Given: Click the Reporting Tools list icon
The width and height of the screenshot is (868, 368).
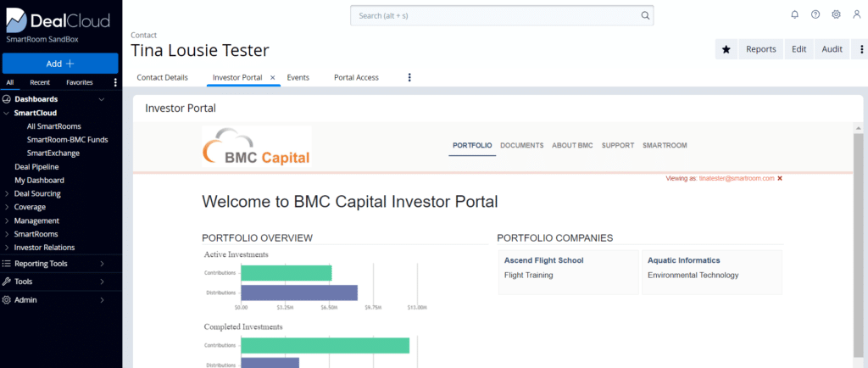Looking at the screenshot, I should (7, 264).
